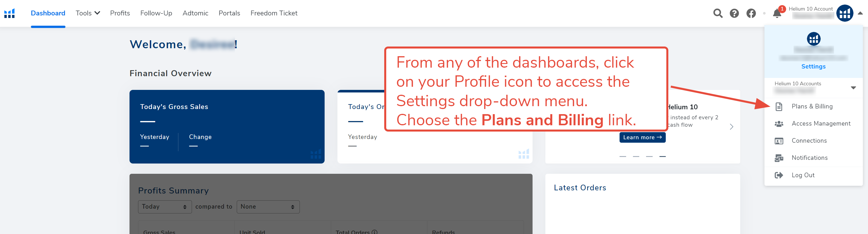Collapse the profile menu caret
Viewport: 868px width, 234px height.
pos(860,13)
